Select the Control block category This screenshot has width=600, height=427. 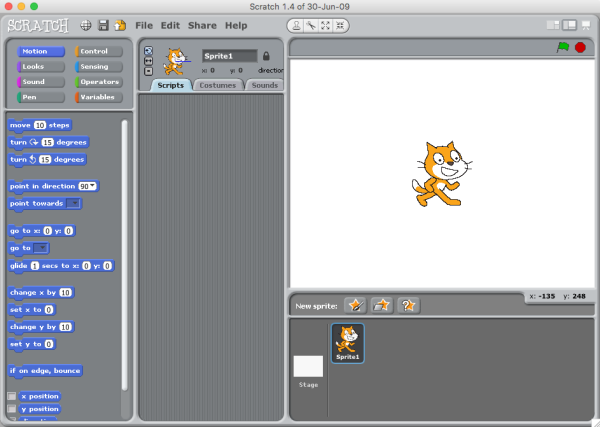[99, 51]
